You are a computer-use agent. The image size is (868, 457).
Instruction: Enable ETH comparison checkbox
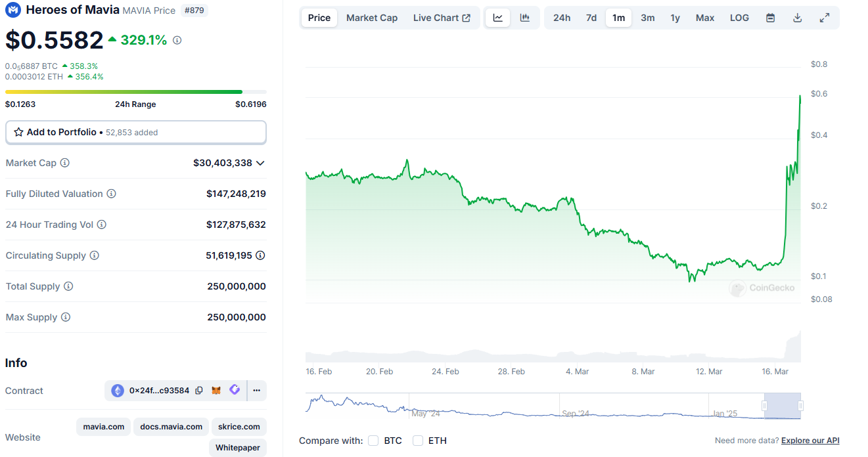[418, 441]
